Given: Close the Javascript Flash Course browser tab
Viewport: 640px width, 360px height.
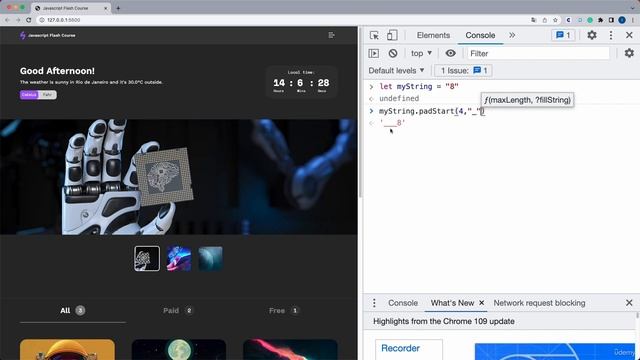Looking at the screenshot, I should (106, 8).
